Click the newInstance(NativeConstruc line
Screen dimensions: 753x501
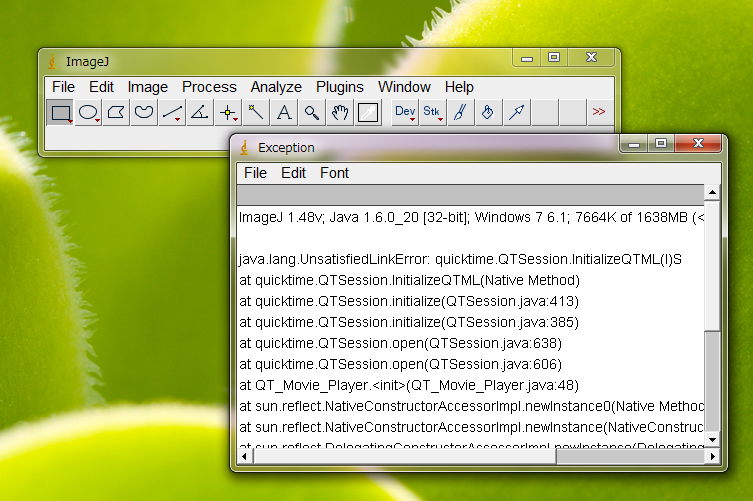471,428
